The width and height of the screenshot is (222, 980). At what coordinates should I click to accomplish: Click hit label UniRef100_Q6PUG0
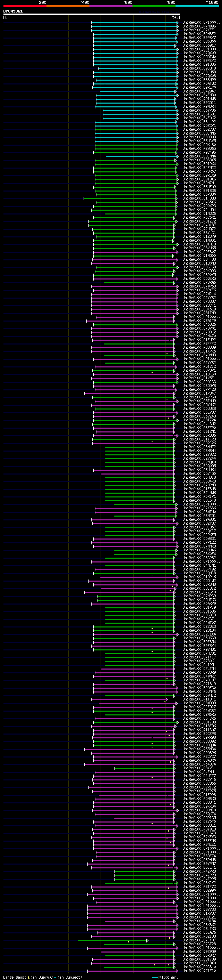tap(199, 194)
